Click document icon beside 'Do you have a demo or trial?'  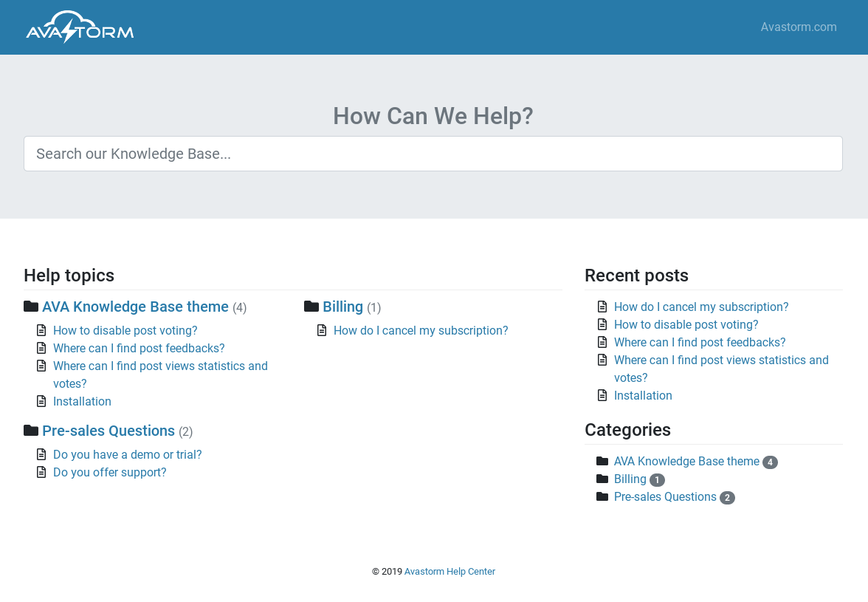click(41, 455)
